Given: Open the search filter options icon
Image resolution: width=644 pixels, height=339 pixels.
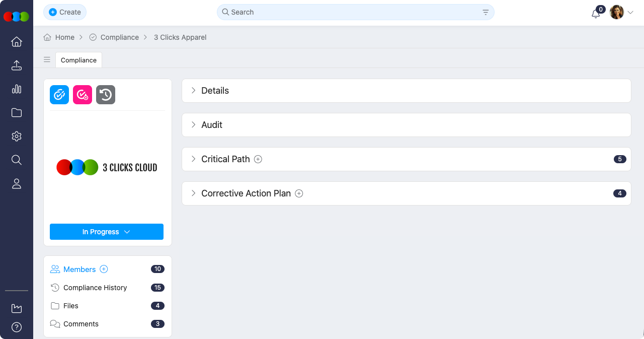Looking at the screenshot, I should click(486, 12).
